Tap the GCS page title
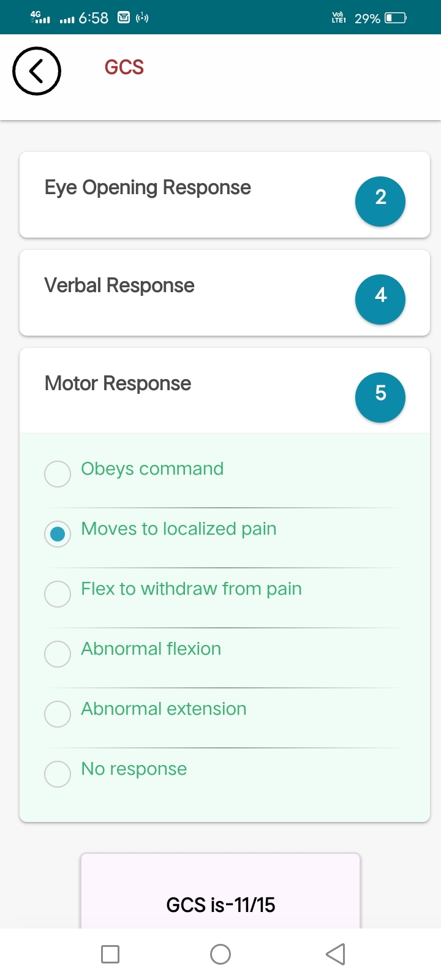Viewport: 441px width, 980px height. click(x=124, y=67)
